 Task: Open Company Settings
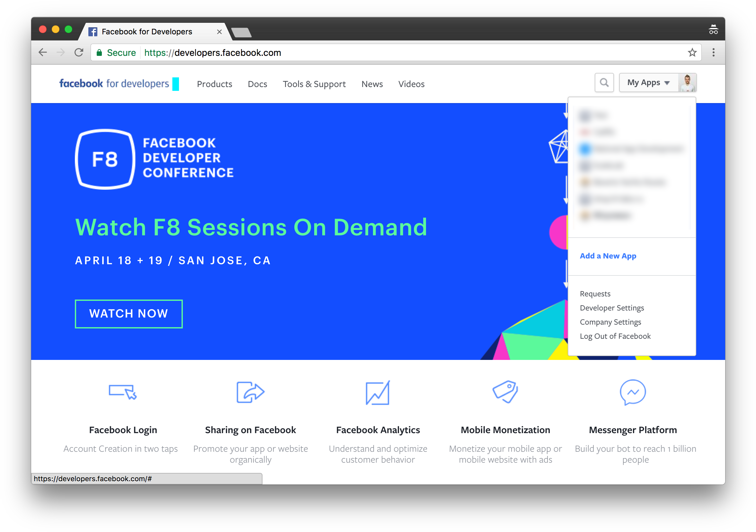(610, 322)
